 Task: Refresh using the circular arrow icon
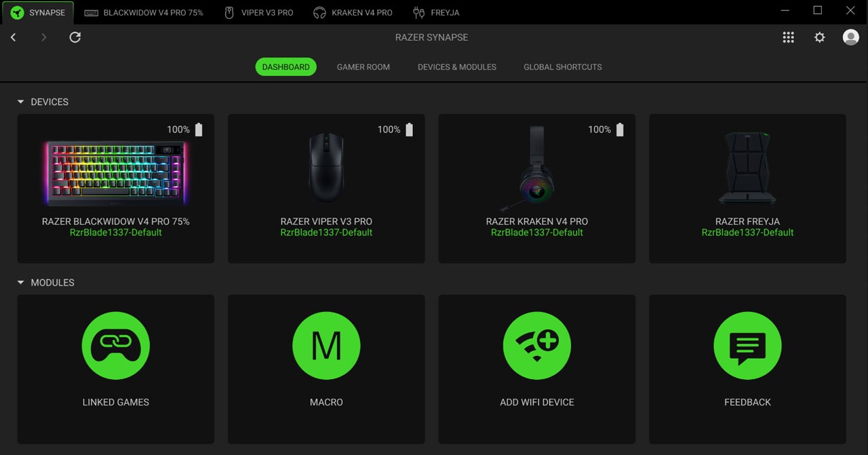[75, 37]
